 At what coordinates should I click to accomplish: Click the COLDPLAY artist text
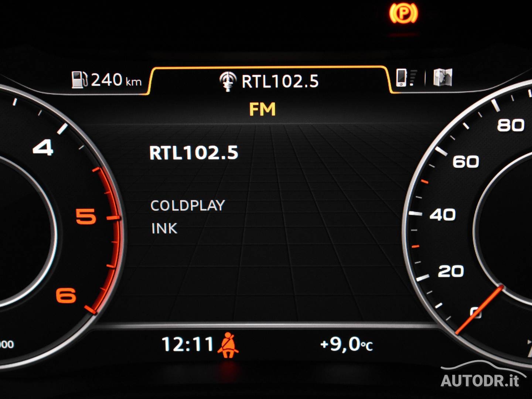coord(188,205)
